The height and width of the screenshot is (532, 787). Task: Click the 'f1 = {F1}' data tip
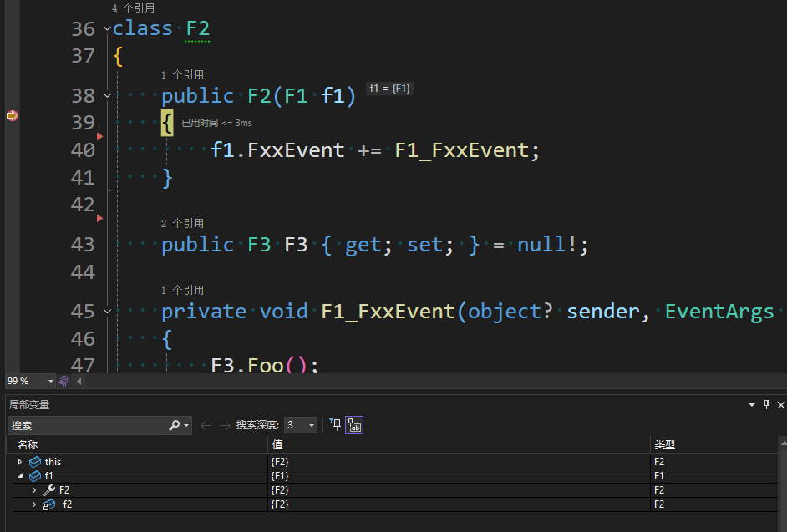(390, 89)
